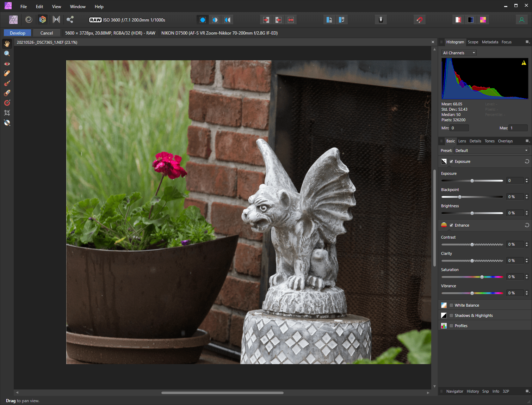The image size is (532, 405).
Task: Close the 20210526-_DSC7365_1.NEF document tab
Action: 433,42
